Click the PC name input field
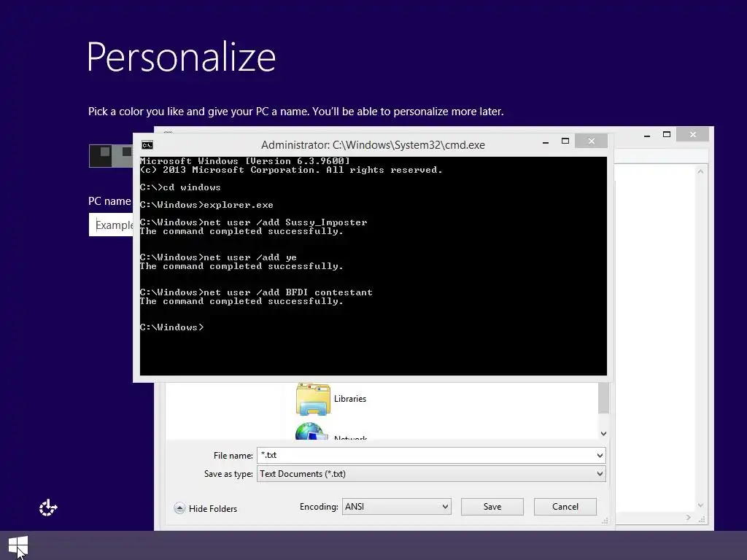747x560 pixels. tap(111, 225)
